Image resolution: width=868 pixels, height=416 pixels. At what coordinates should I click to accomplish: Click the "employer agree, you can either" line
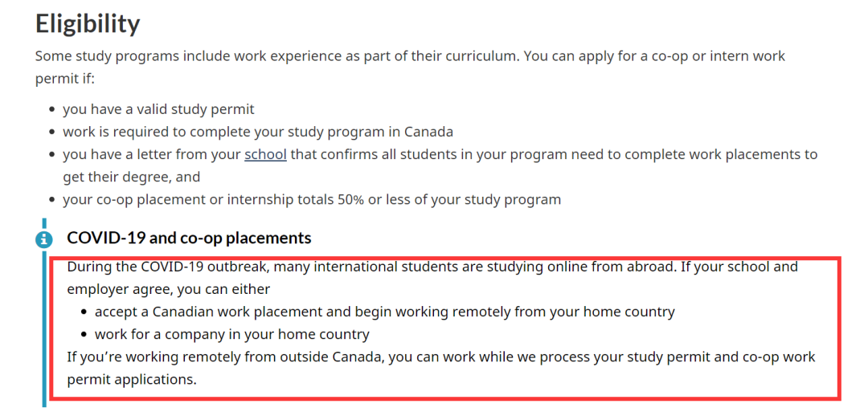coord(169,288)
